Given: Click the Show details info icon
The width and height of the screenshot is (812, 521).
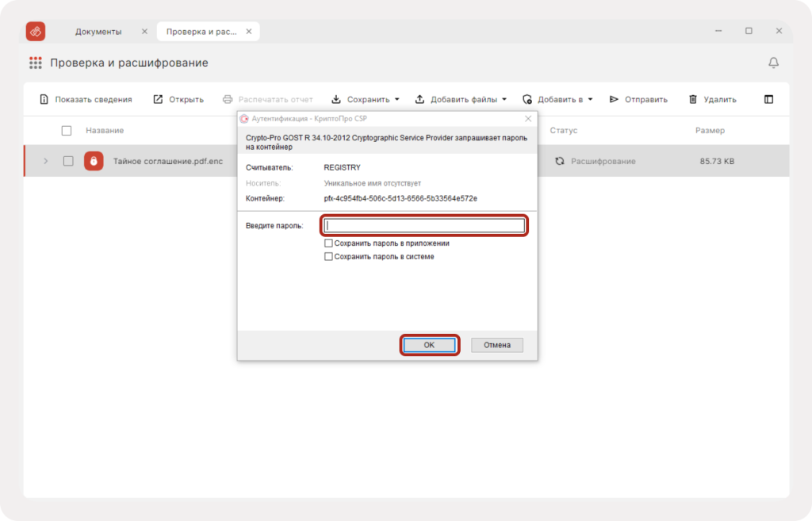Looking at the screenshot, I should (x=44, y=99).
